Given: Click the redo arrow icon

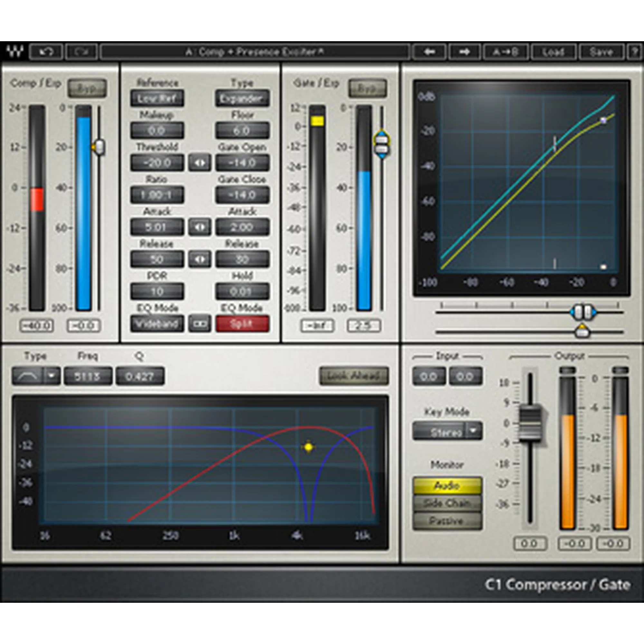Looking at the screenshot, I should [81, 52].
